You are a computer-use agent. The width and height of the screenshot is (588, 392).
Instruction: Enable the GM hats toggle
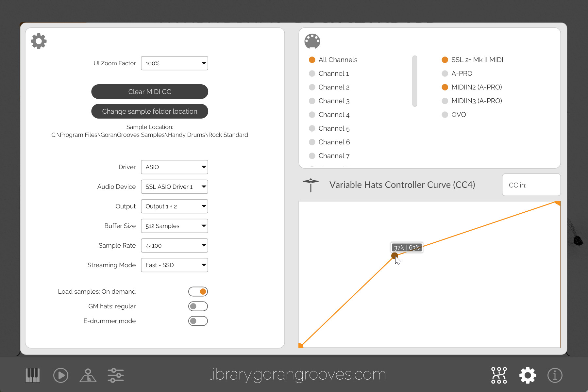198,306
